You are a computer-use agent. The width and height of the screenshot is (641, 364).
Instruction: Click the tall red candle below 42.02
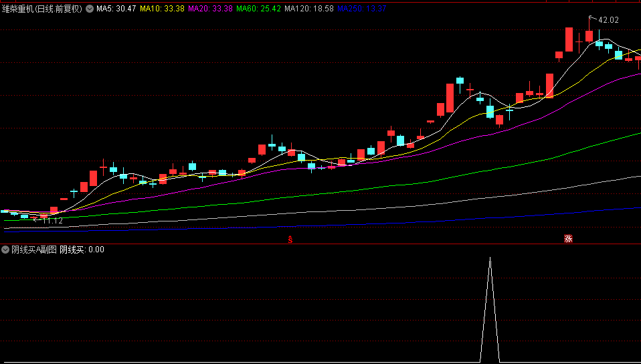coord(589,36)
